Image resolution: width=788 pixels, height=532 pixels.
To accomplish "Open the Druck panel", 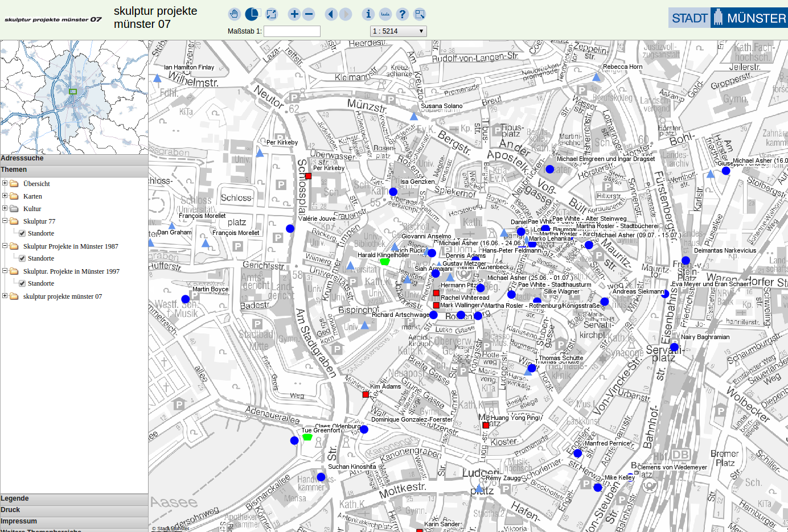I will pyautogui.click(x=74, y=510).
